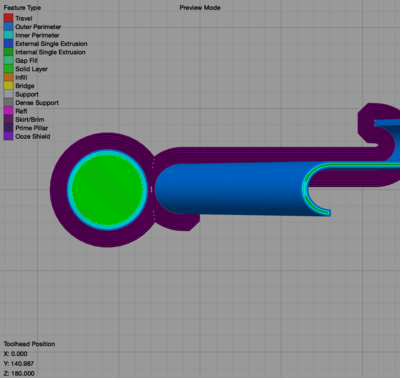Click the Dense Support label text
The image size is (400, 378).
click(37, 103)
